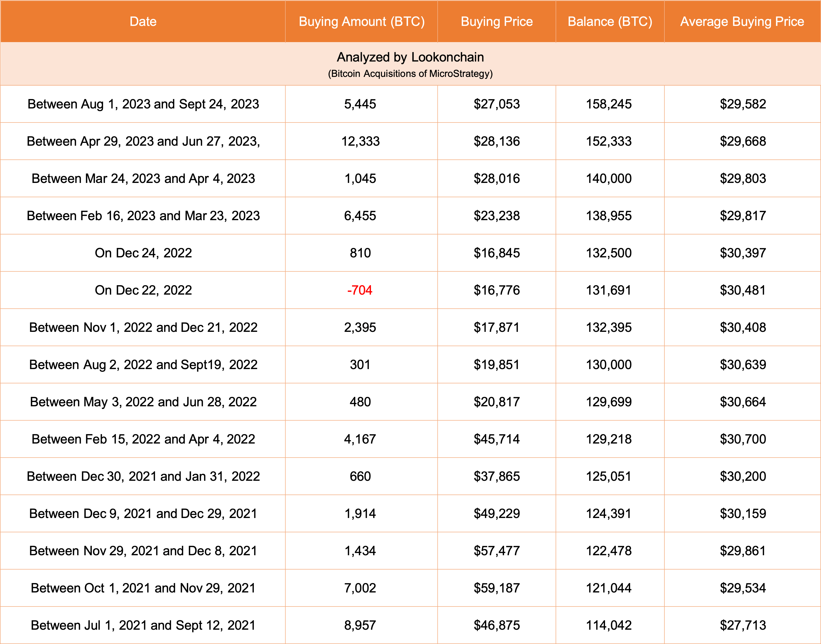Click the Average Buying Price header
Viewport: 821px width, 644px height.
(x=742, y=22)
